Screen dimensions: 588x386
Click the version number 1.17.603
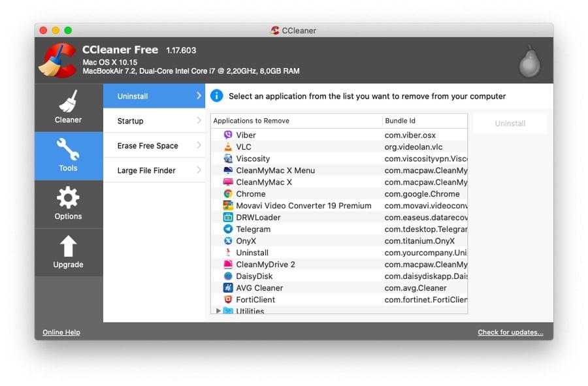(x=181, y=50)
